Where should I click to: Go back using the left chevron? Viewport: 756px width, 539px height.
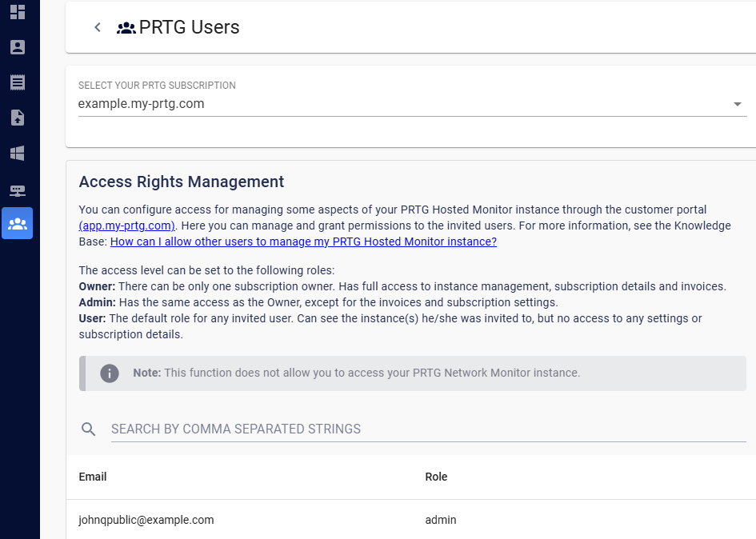pos(98,27)
